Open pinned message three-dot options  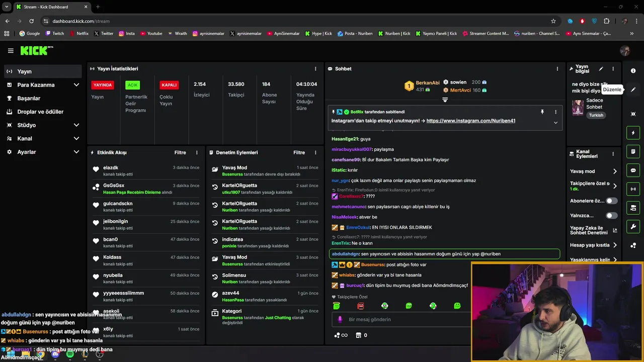pyautogui.click(x=555, y=112)
